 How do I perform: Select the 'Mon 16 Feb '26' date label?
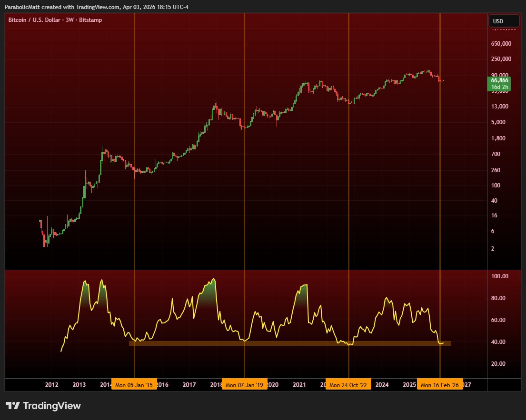pos(440,385)
